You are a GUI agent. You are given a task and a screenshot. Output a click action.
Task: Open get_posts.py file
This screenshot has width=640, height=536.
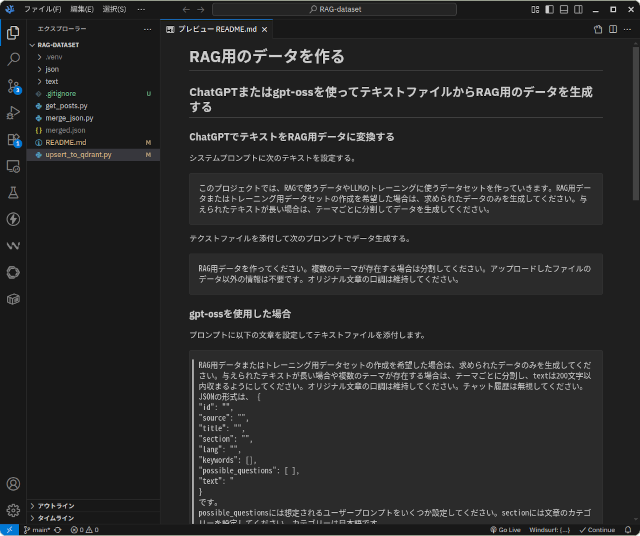(93, 106)
